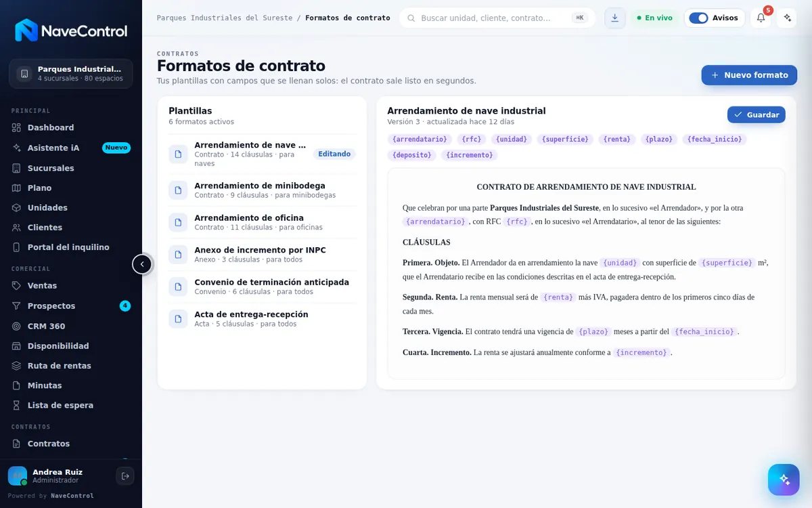Insert the {deposito} field chip
The image size is (812, 508).
(x=412, y=154)
